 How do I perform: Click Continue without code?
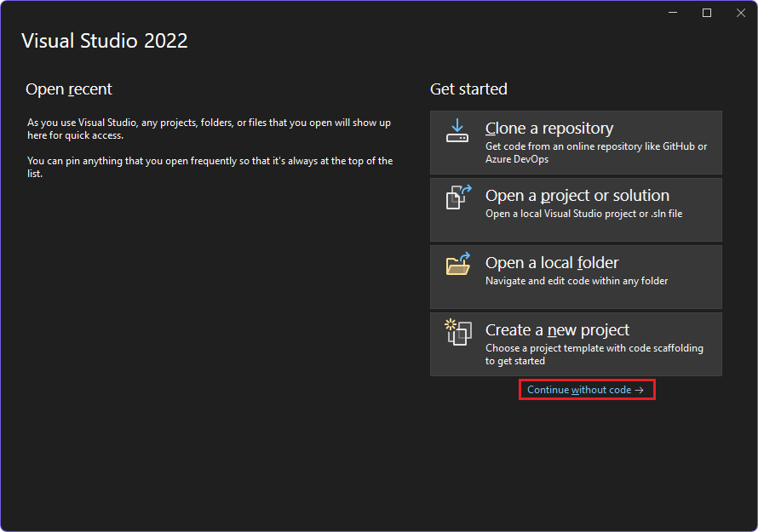click(584, 389)
